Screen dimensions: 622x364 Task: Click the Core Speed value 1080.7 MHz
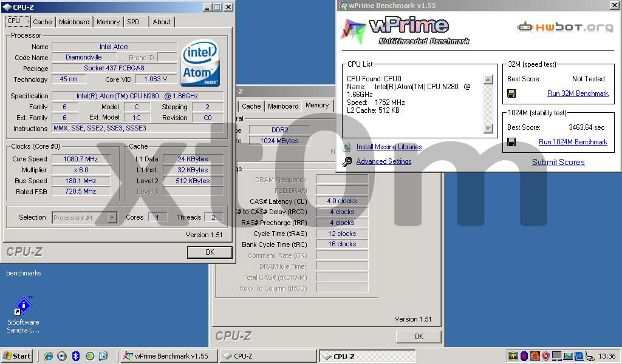[x=81, y=159]
